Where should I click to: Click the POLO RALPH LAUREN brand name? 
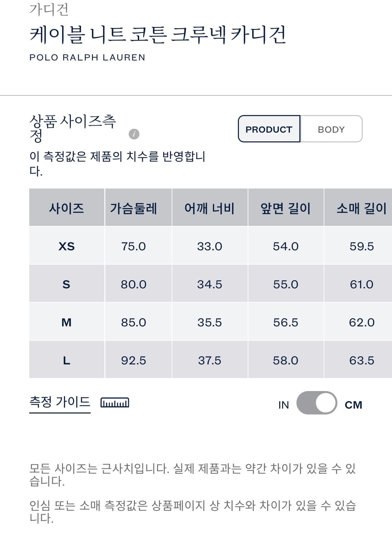coord(87,57)
